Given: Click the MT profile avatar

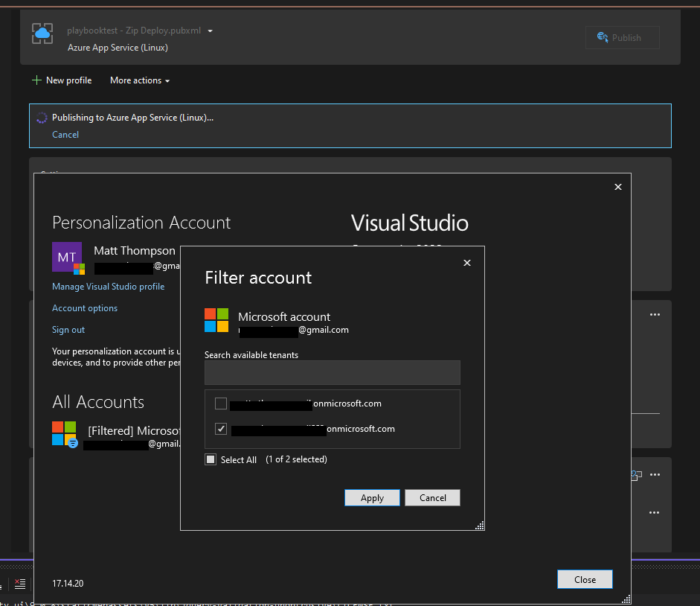Looking at the screenshot, I should coord(67,257).
